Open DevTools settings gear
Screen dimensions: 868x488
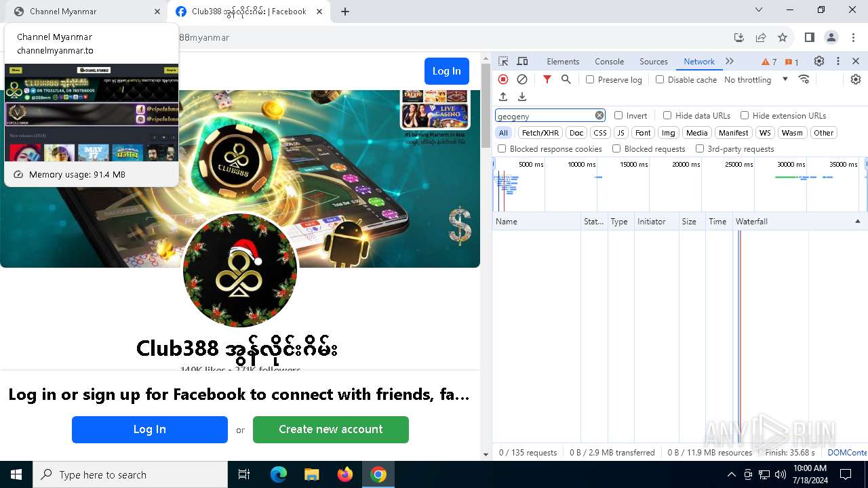[819, 61]
